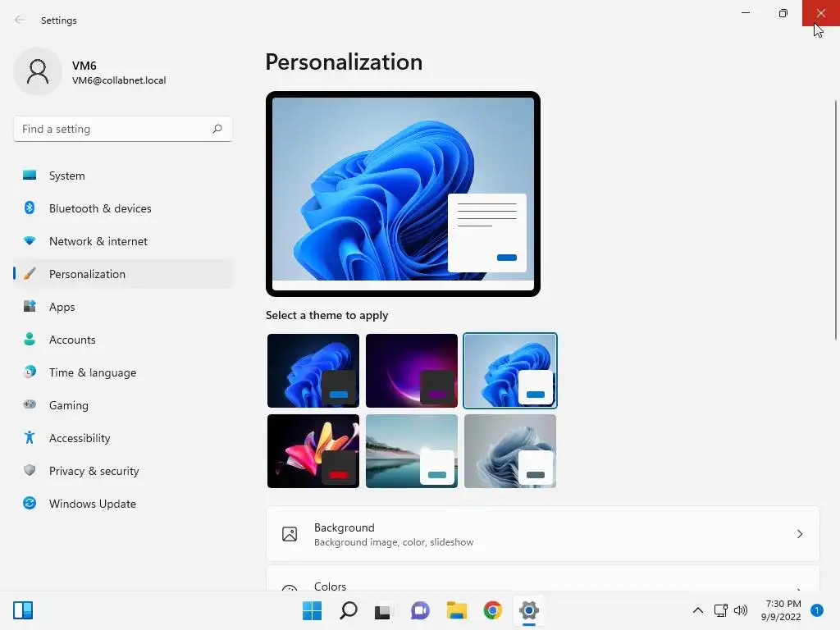Open Task View on the taskbar
Screen dimensions: 840x630
(382, 611)
